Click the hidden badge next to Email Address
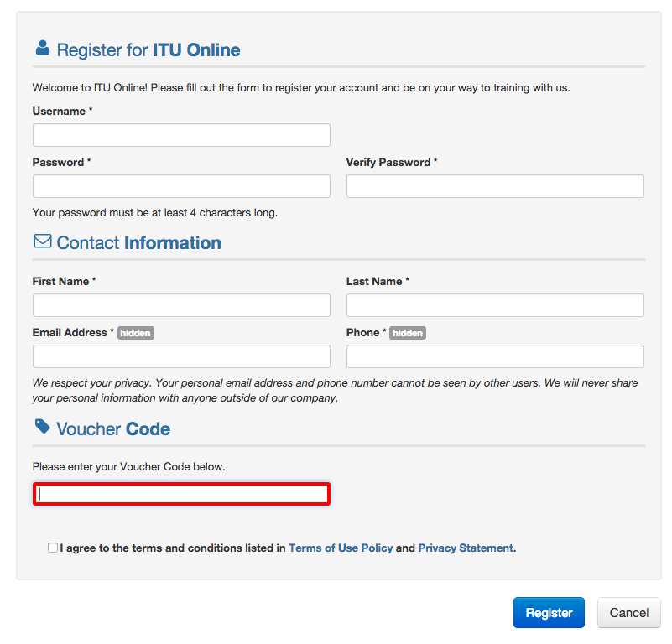The height and width of the screenshot is (644, 672). [135, 333]
